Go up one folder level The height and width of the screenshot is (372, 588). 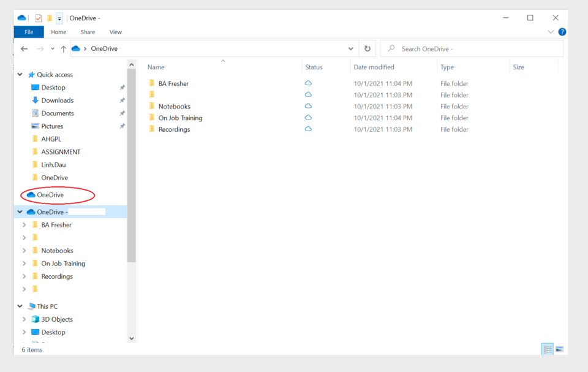pyautogui.click(x=63, y=49)
